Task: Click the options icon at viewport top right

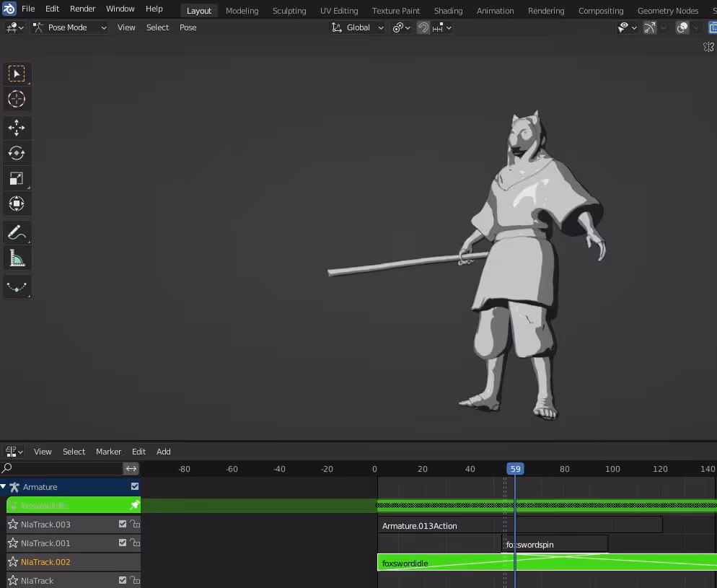Action: 709,47
